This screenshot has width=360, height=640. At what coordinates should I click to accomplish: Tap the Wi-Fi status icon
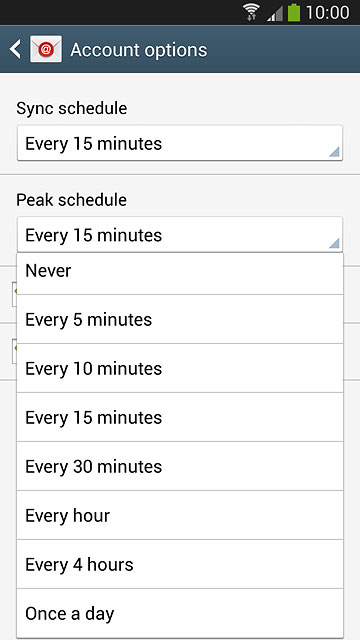tap(252, 12)
